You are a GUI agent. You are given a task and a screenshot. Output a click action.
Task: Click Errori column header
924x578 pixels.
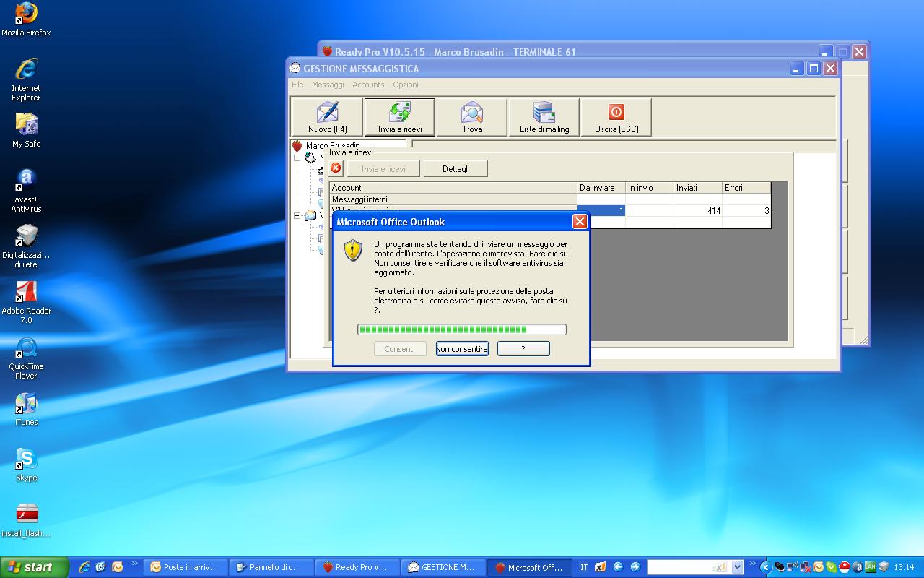[746, 188]
